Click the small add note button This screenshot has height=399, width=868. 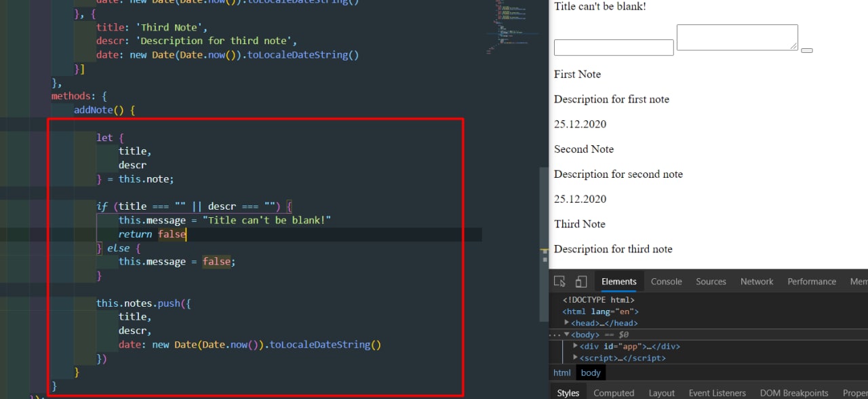coord(807,50)
